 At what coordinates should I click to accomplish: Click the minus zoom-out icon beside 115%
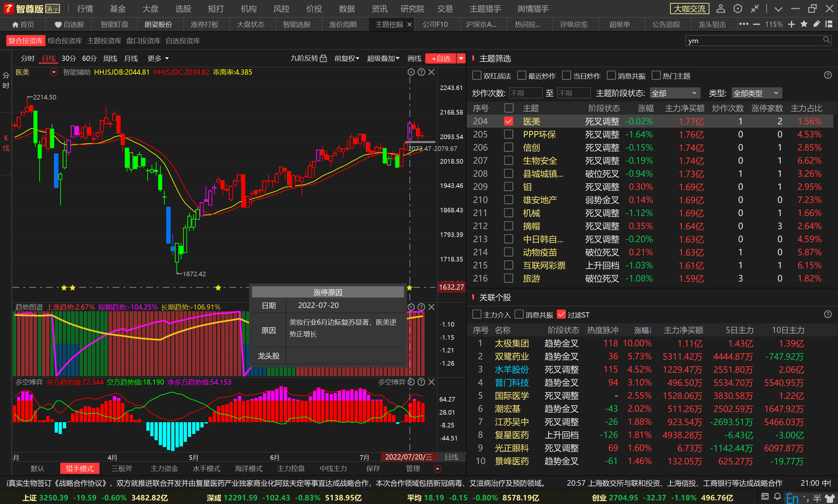756,25
